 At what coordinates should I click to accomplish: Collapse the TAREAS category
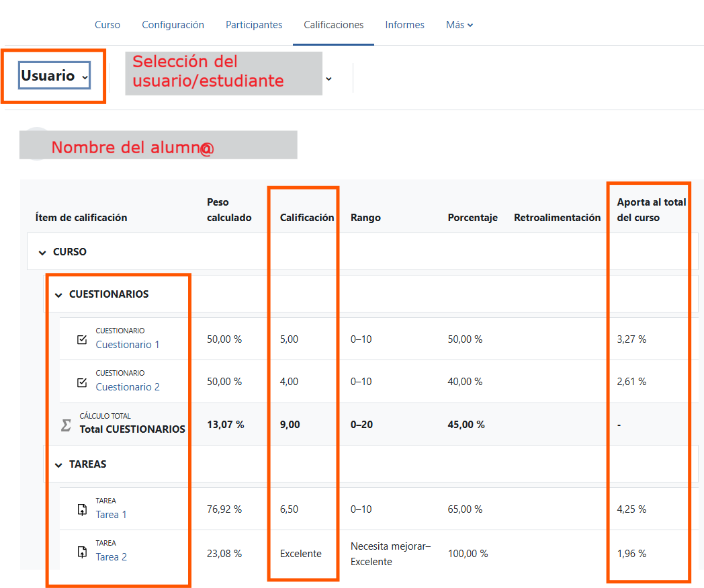[x=58, y=465]
